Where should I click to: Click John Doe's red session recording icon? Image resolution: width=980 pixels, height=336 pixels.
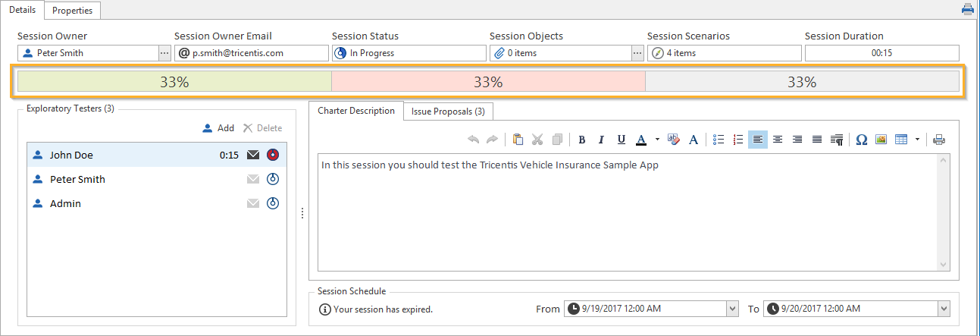click(x=274, y=155)
